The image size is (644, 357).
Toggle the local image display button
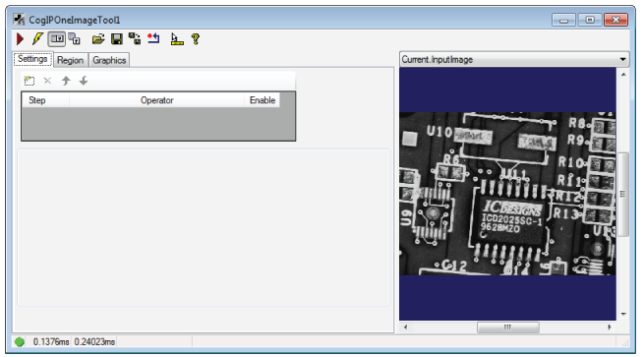click(56, 39)
